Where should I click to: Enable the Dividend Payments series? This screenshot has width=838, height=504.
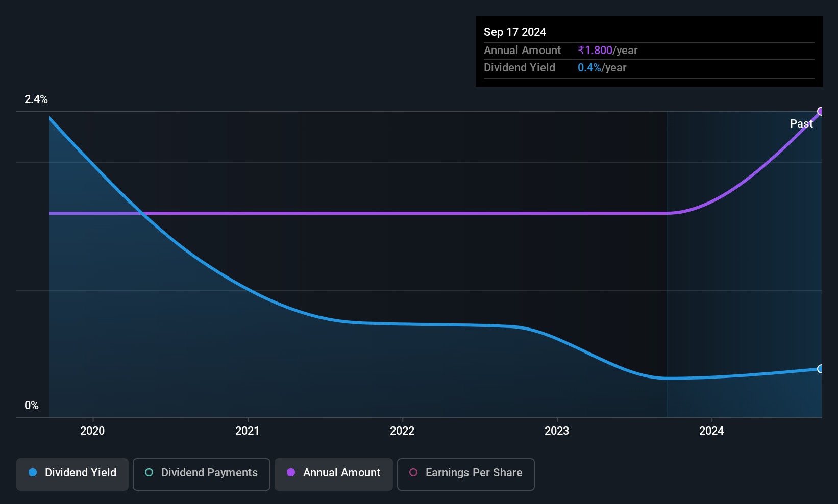pos(201,474)
